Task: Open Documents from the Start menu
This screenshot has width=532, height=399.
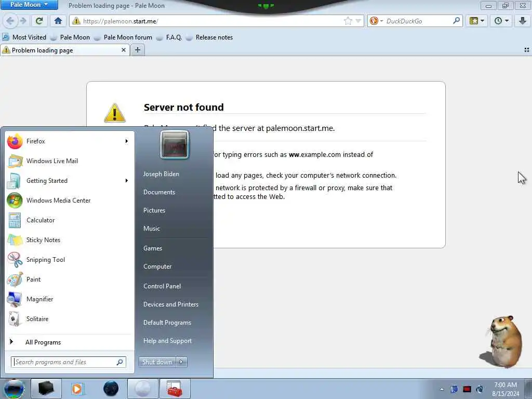Action: tap(159, 192)
